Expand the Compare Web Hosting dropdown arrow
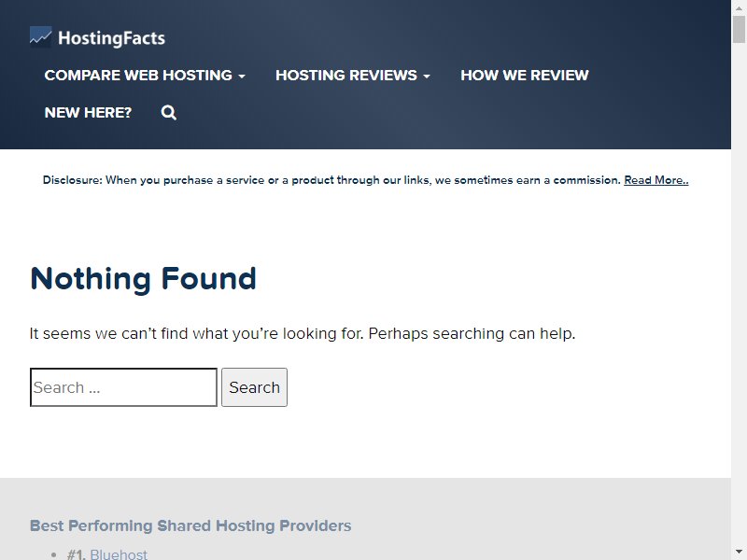Screen dimensions: 747x560 coord(242,77)
